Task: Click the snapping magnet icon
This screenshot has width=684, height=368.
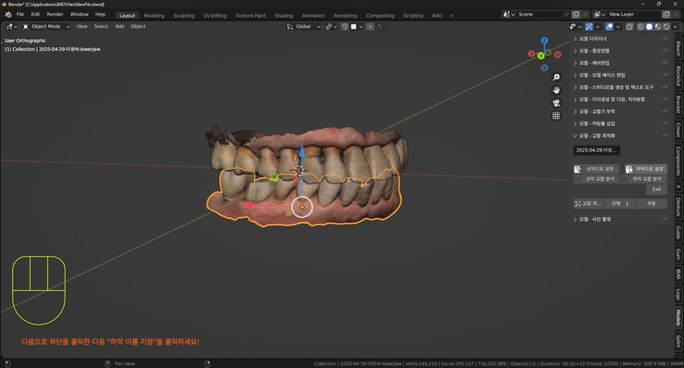Action: (345, 27)
